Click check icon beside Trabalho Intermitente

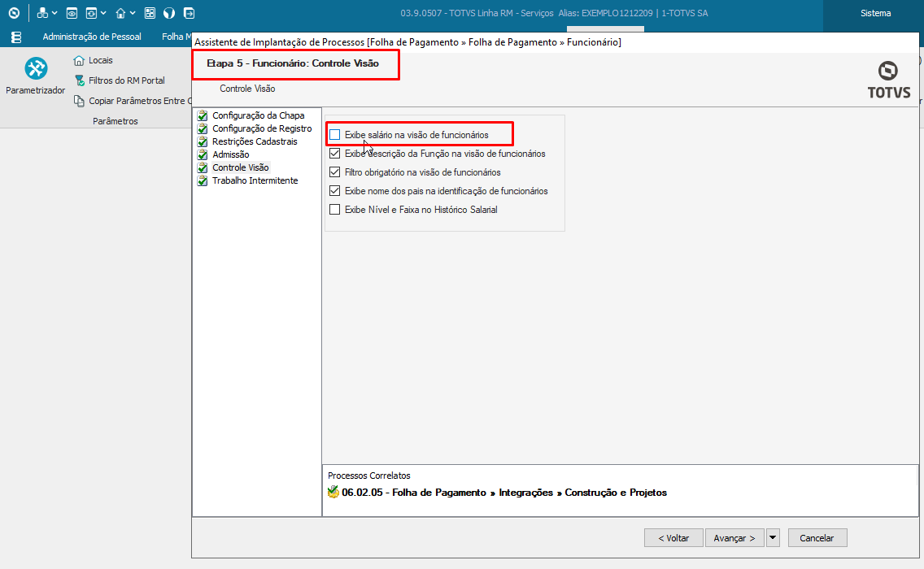203,180
